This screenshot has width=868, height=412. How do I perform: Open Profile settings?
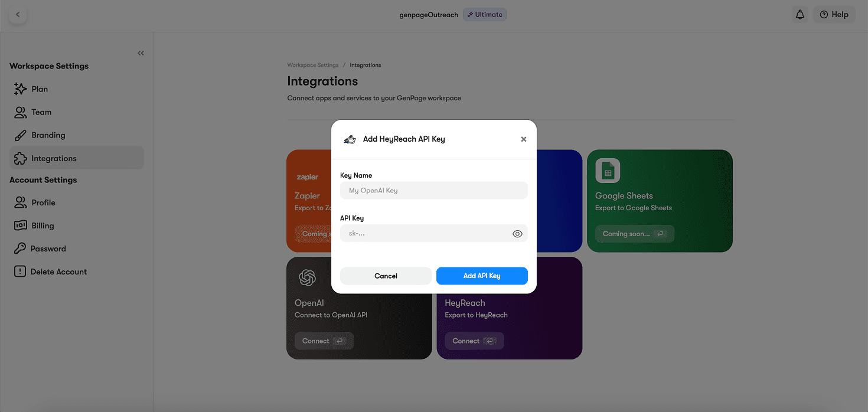tap(77, 202)
